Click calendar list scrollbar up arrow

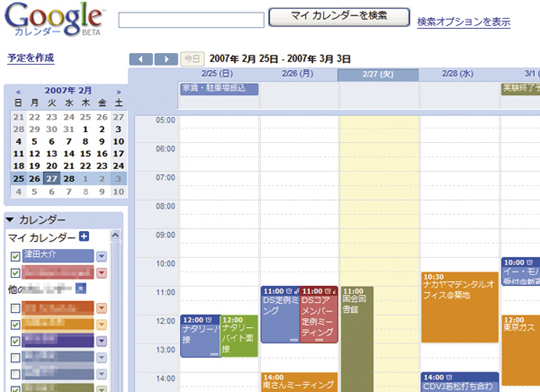pos(115,235)
